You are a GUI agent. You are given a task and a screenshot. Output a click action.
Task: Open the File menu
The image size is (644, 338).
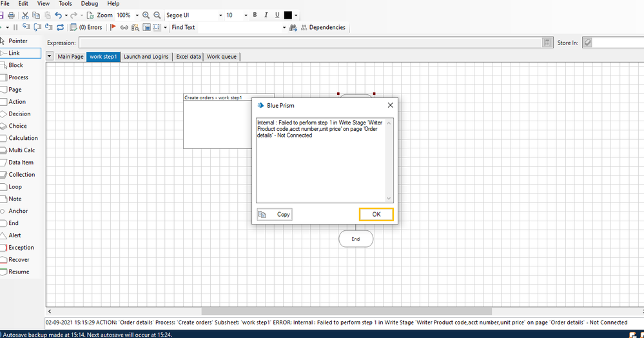coord(5,4)
